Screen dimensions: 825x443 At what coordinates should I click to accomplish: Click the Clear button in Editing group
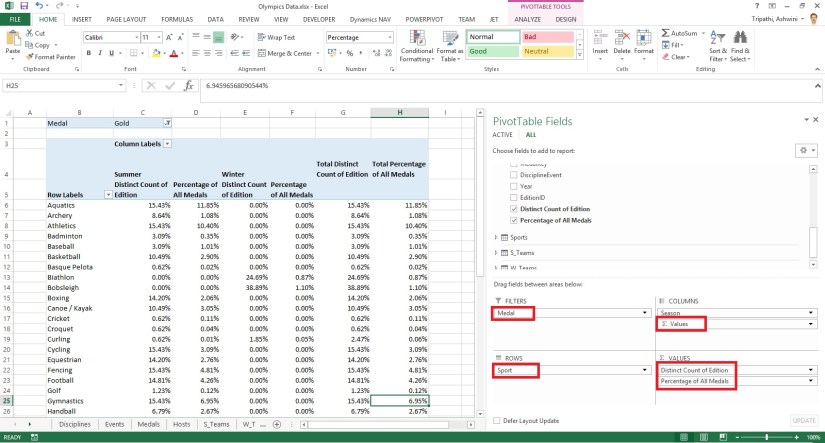pos(676,57)
